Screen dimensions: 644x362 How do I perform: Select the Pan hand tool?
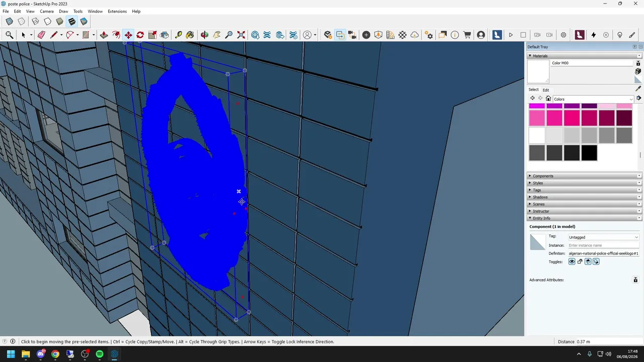(216, 35)
